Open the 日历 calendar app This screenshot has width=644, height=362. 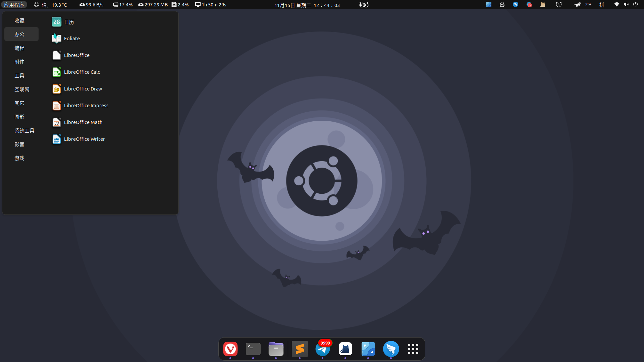(x=68, y=22)
